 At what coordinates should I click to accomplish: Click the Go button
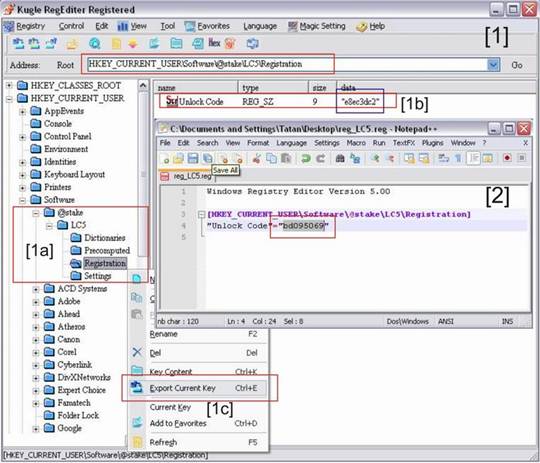(x=517, y=65)
